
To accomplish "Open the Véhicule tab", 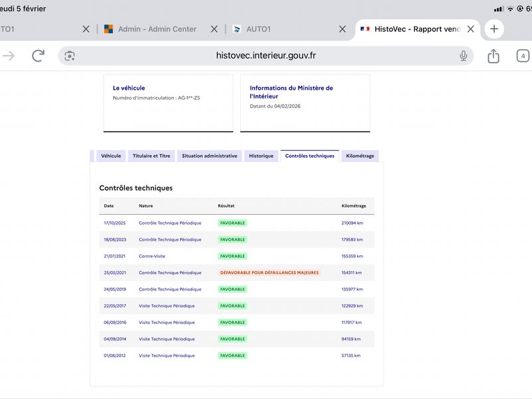I will click(110, 156).
